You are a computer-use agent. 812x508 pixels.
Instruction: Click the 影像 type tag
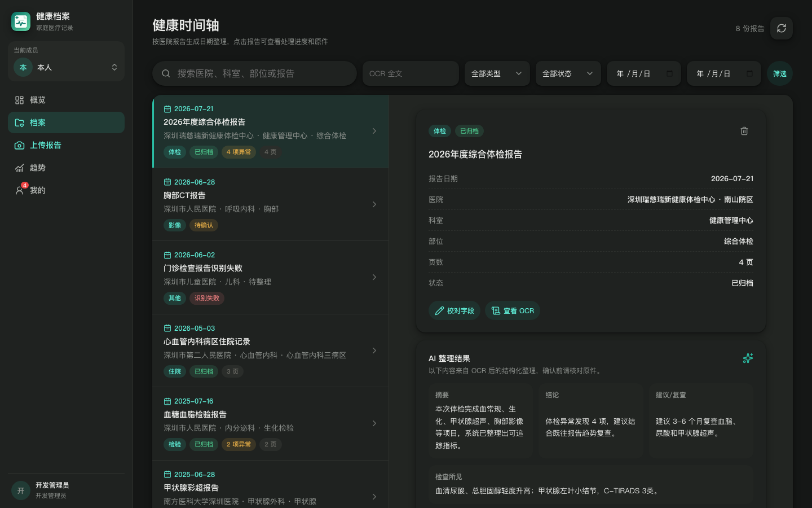coord(175,225)
